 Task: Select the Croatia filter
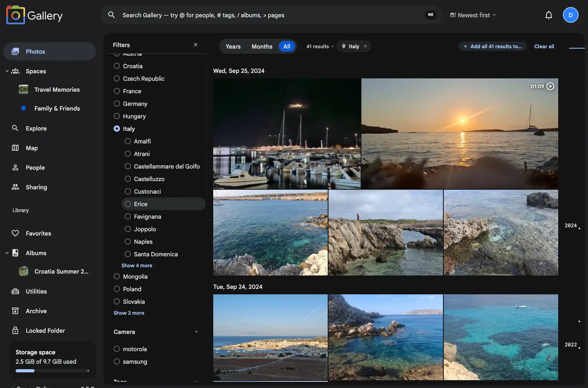[117, 66]
